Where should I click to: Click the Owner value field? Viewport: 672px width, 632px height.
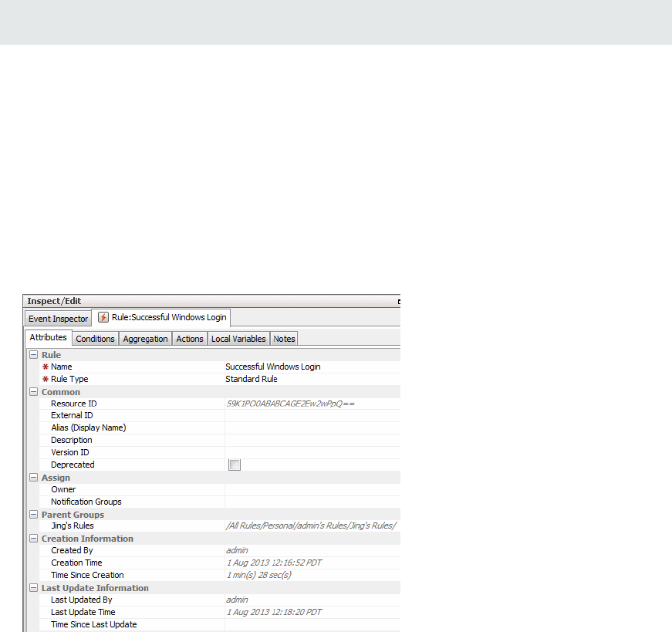(x=312, y=490)
